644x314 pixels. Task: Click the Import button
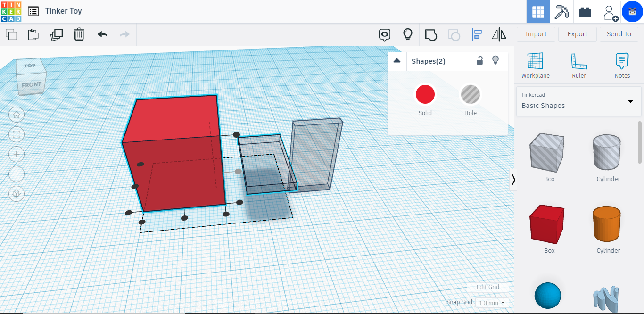pos(536,34)
